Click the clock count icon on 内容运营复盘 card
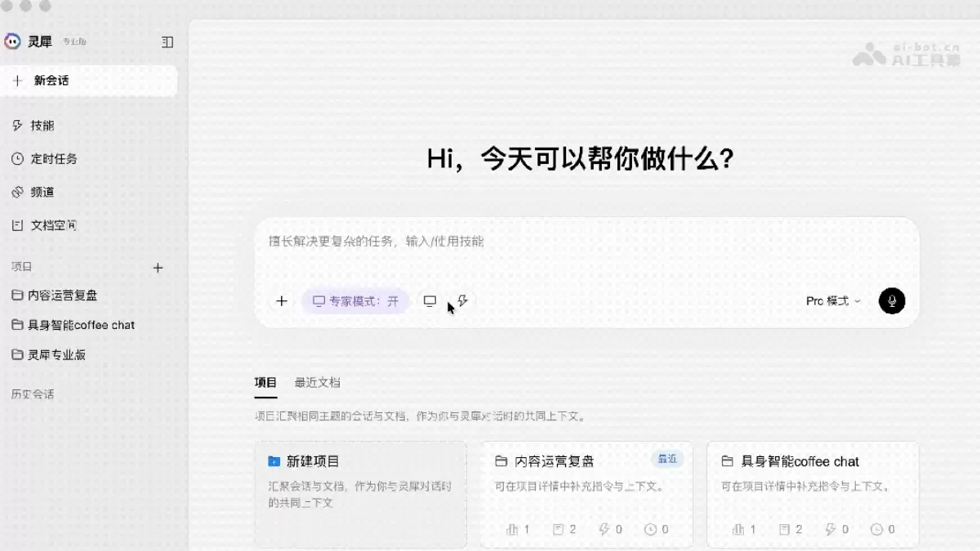The height and width of the screenshot is (551, 980). pos(651,530)
